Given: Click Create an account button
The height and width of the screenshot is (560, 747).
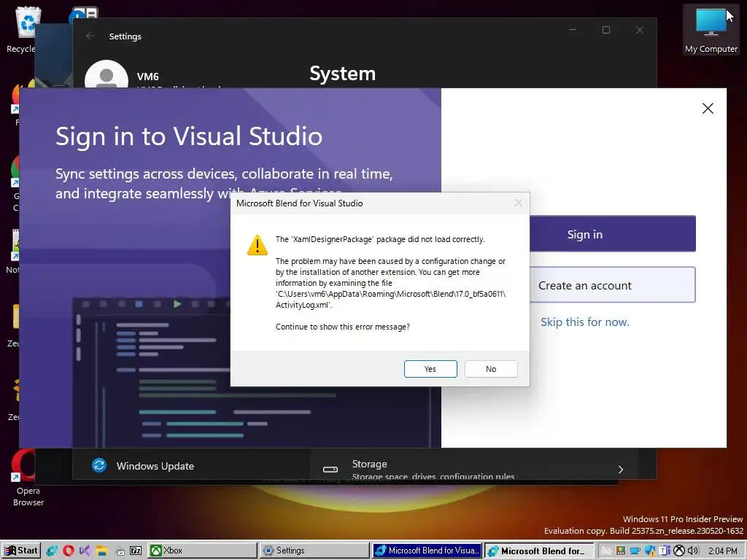Looking at the screenshot, I should pyautogui.click(x=613, y=285).
